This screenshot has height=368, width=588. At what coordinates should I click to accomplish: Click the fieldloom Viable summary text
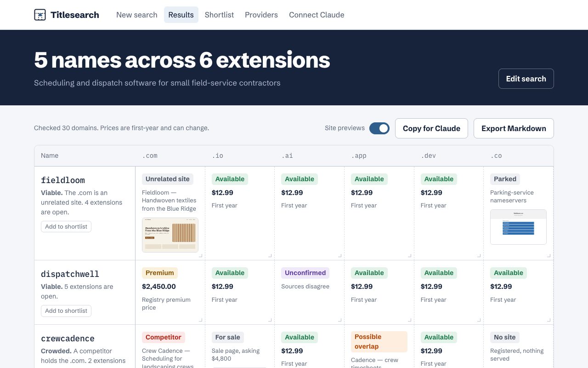[x=82, y=202]
